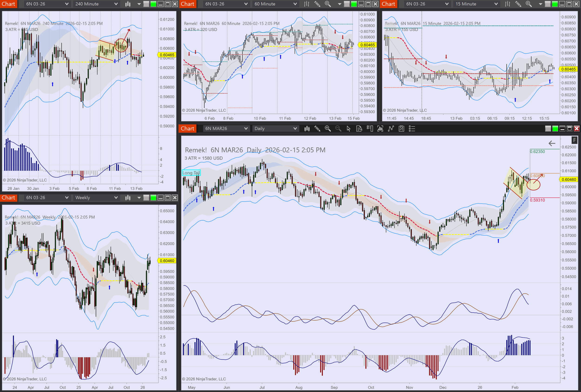Open Data Box icon in Daily chart toolbar

pyautogui.click(x=359, y=129)
